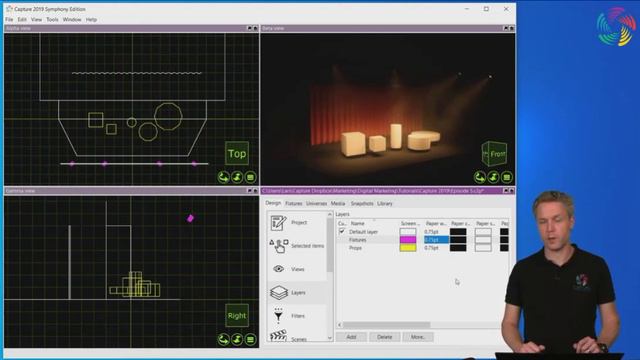This screenshot has width=640, height=360.
Task: Click the left title-bar icon of project panel
Action: click(x=506, y=191)
